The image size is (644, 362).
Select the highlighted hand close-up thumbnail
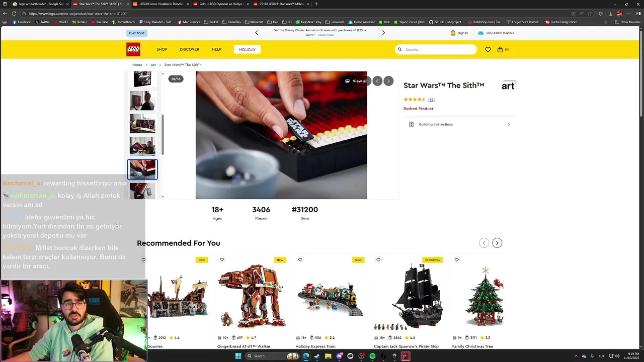pos(142,169)
